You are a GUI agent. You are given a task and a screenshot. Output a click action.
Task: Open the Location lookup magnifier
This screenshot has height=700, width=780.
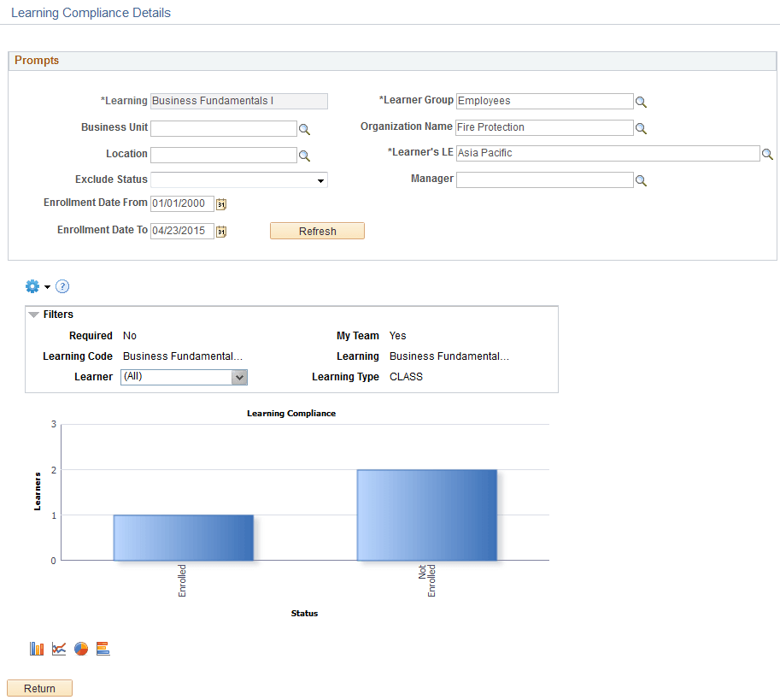(305, 155)
